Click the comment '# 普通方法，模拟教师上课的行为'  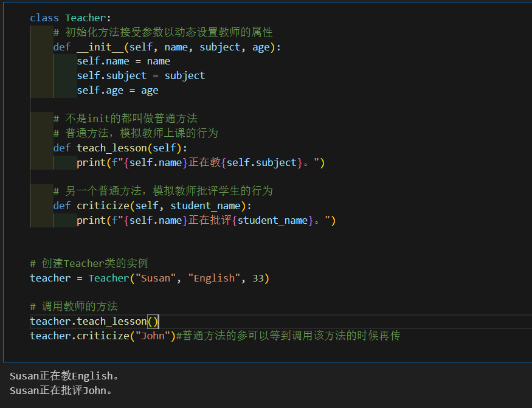(136, 133)
